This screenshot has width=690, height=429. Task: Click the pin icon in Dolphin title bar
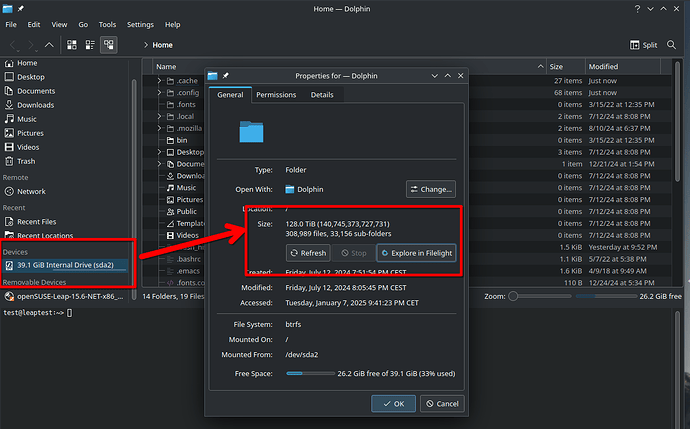(21, 8)
